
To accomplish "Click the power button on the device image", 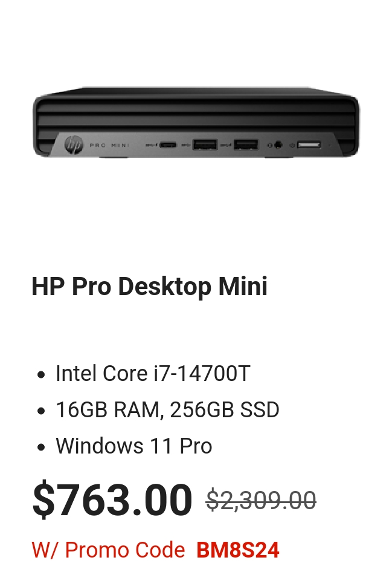I will [x=309, y=145].
